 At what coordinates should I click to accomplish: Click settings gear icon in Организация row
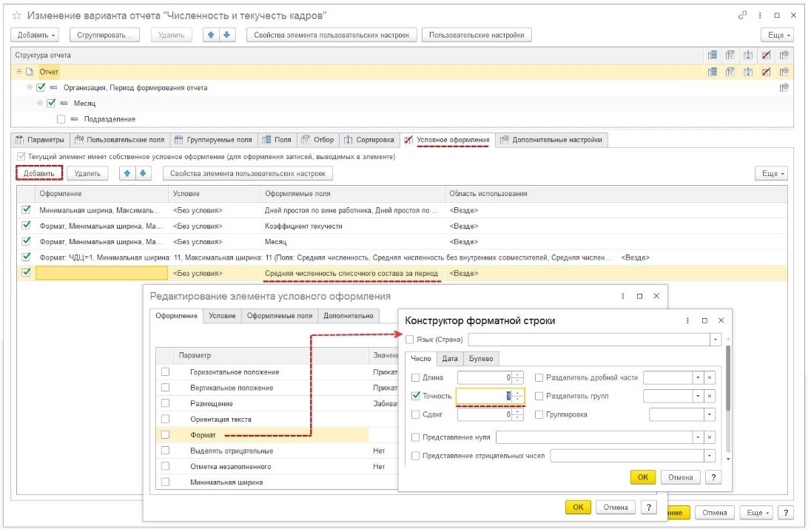tap(784, 87)
